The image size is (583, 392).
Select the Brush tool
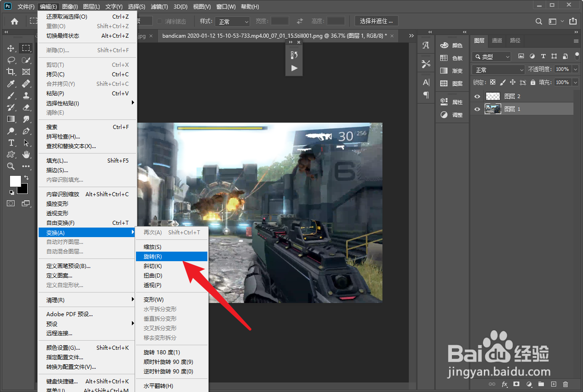pos(11,95)
